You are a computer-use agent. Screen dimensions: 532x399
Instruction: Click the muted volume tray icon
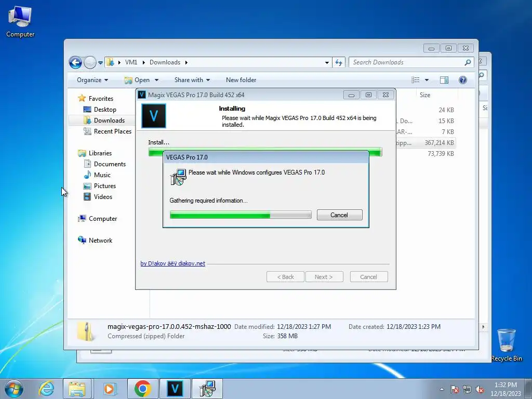click(x=480, y=390)
